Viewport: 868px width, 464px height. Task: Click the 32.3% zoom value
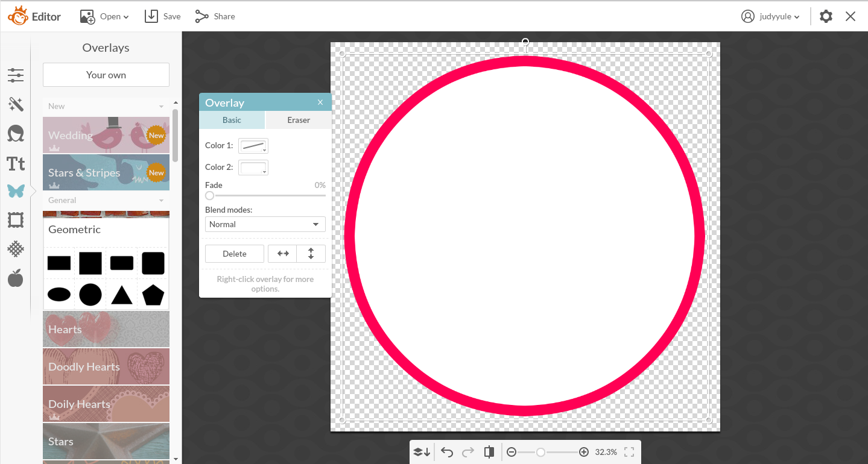(606, 452)
